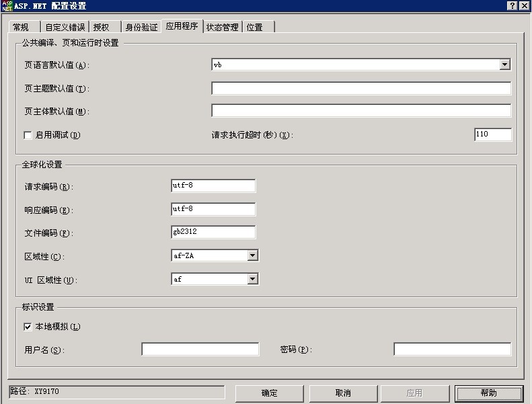Click the 文件编码 field with gb2312
This screenshot has width=532, height=404.
(213, 232)
